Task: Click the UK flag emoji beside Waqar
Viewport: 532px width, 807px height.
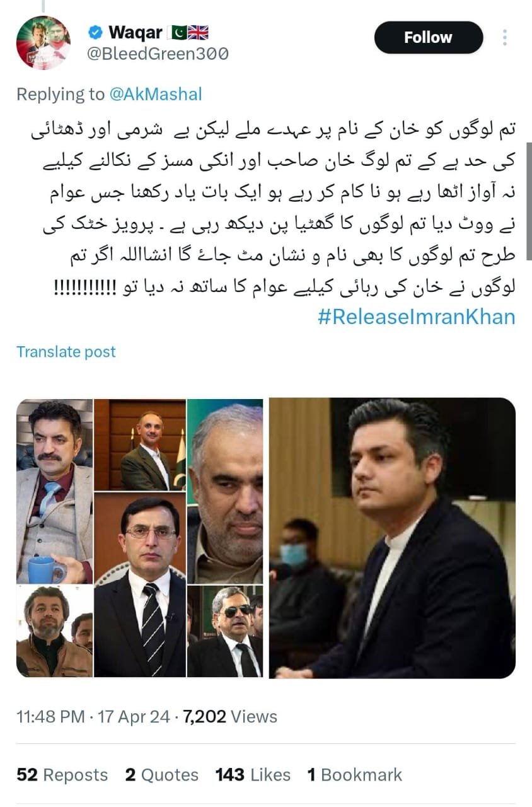Action: [x=199, y=32]
